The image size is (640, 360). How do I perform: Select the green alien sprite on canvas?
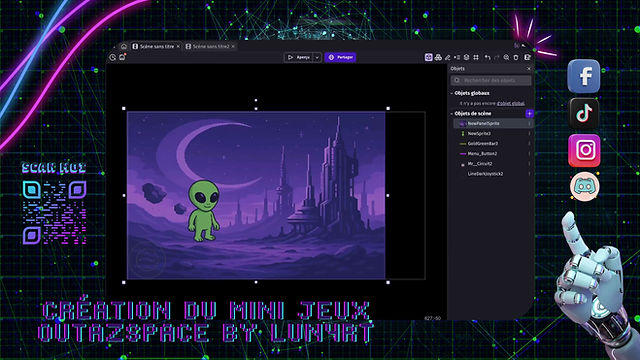point(203,211)
